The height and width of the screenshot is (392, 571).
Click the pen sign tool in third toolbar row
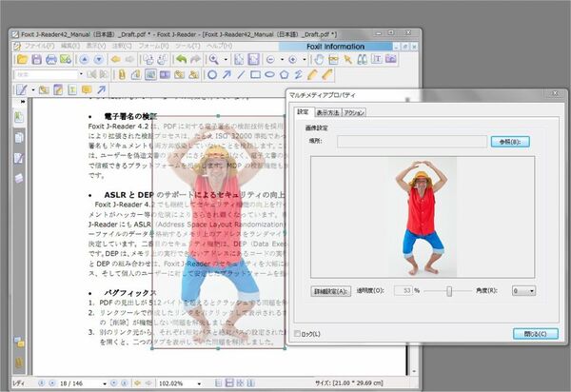(x=22, y=89)
